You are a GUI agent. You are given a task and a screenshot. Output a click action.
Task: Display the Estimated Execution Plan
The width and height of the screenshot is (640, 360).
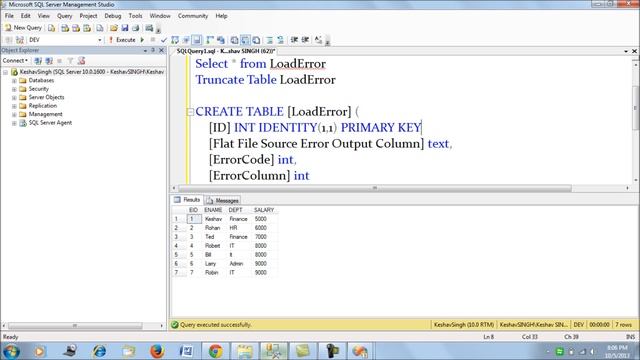click(175, 40)
